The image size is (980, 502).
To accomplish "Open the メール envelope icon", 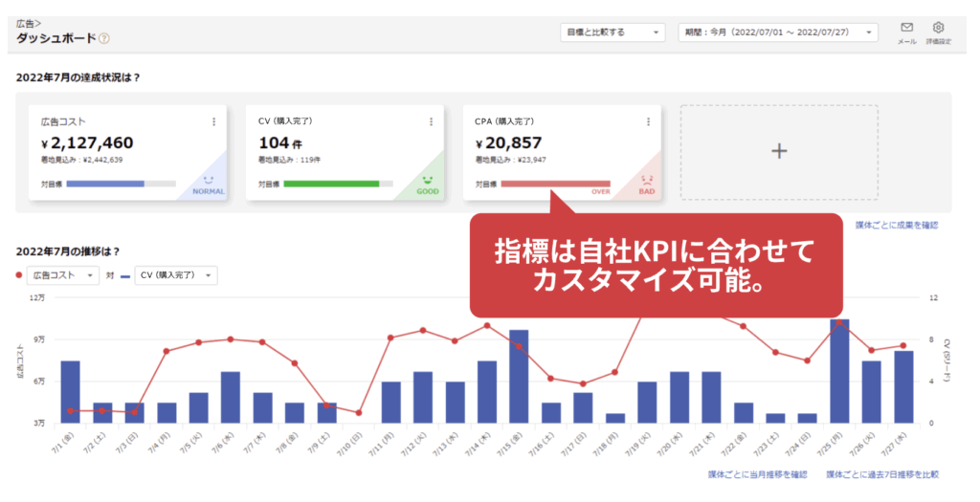I will pyautogui.click(x=906, y=29).
